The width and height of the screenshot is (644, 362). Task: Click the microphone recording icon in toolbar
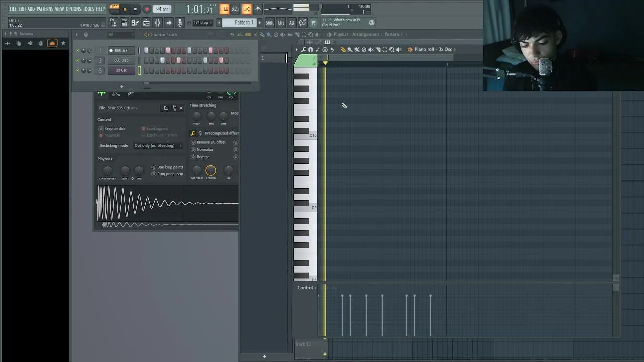click(180, 23)
